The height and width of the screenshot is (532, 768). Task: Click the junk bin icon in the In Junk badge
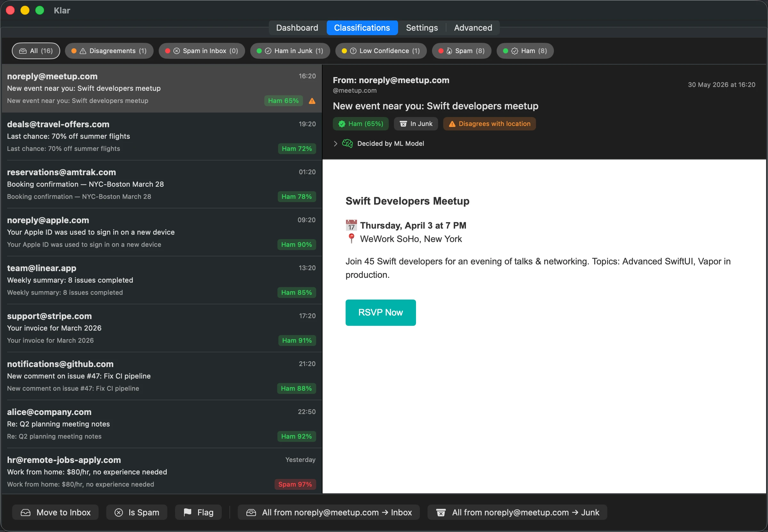pyautogui.click(x=403, y=124)
